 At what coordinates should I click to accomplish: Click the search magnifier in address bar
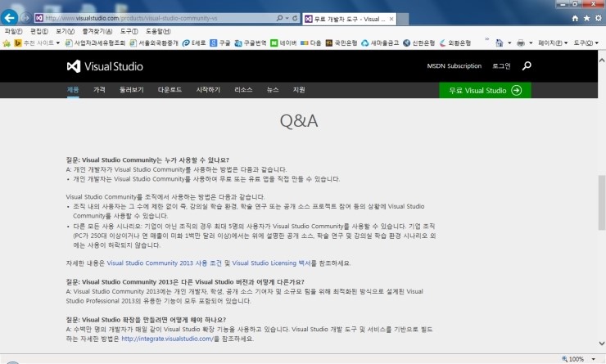279,18
